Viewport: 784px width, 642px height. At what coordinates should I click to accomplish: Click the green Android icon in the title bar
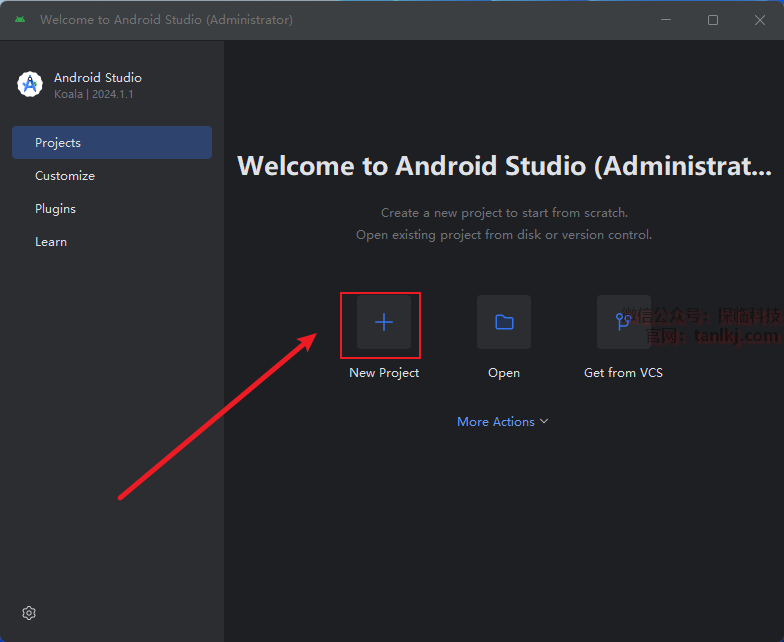(x=20, y=20)
